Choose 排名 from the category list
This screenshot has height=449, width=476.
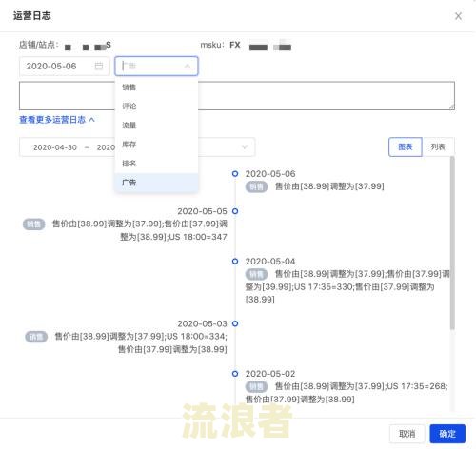pyautogui.click(x=156, y=164)
